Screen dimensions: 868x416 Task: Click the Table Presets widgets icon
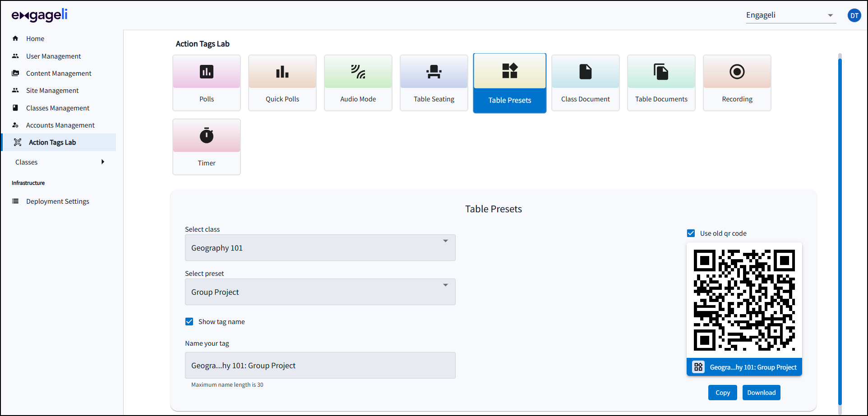tap(510, 71)
